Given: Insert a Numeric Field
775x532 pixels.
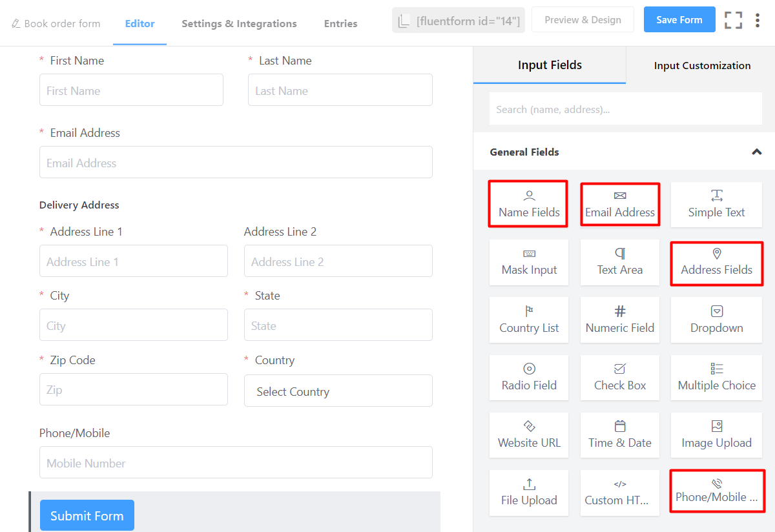Looking at the screenshot, I should pos(619,320).
